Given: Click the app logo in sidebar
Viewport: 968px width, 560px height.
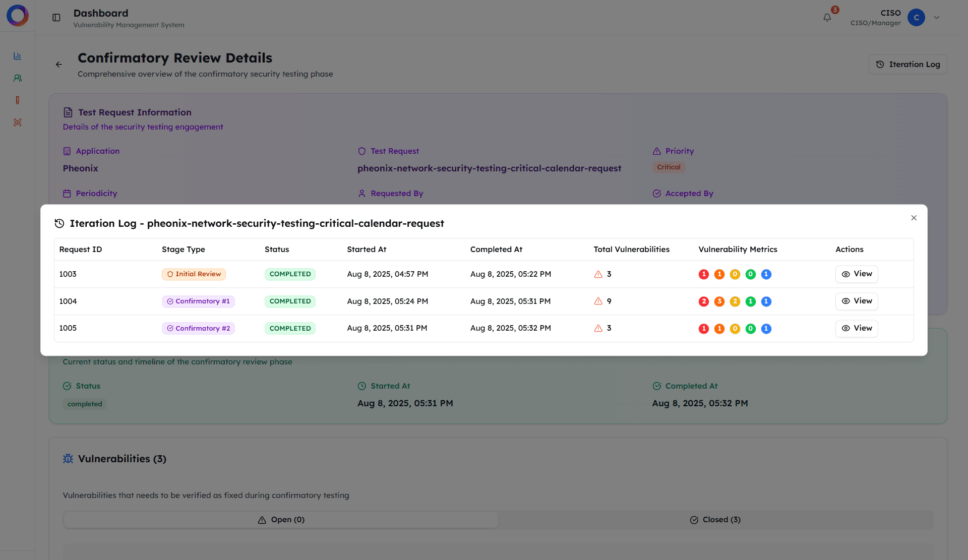Looking at the screenshot, I should [18, 16].
